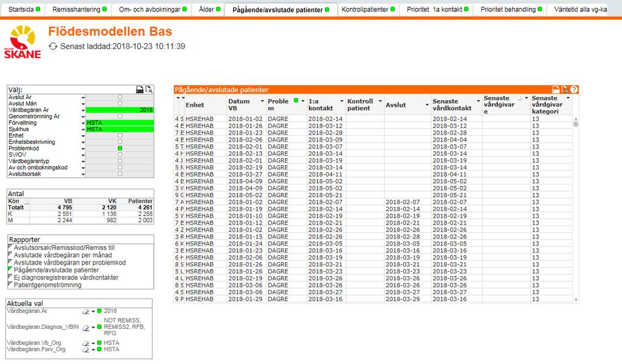
Task: Open the Prioritet behandling tab
Action: (x=510, y=9)
